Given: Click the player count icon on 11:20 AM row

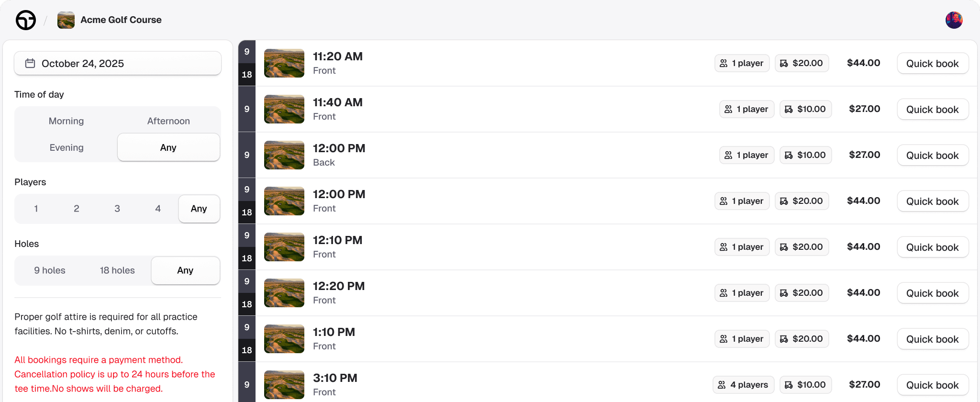Looking at the screenshot, I should [x=724, y=63].
